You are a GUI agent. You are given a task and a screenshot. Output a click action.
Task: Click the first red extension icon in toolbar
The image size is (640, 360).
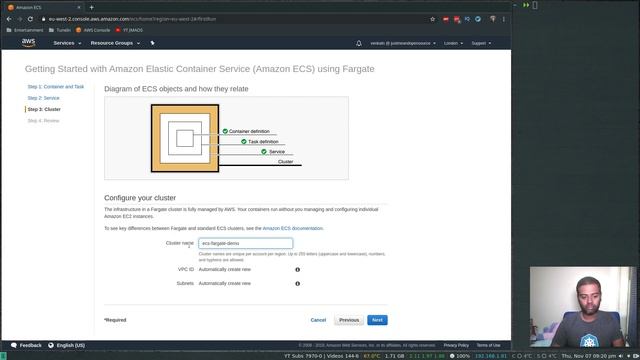tap(446, 19)
